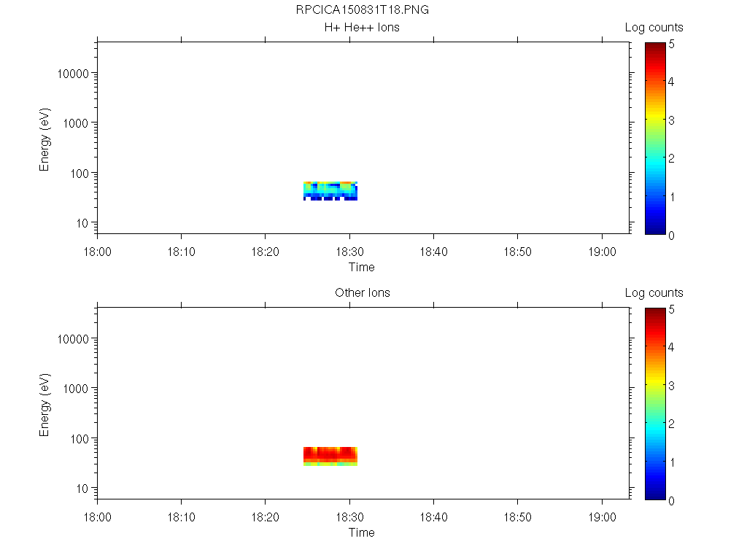
Task: Click the 100 energy tick of Other Ions plot
Action: 79,439
